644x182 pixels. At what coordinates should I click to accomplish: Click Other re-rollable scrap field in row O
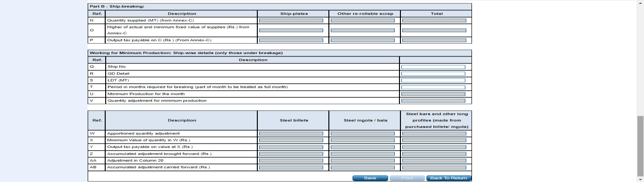(363, 30)
